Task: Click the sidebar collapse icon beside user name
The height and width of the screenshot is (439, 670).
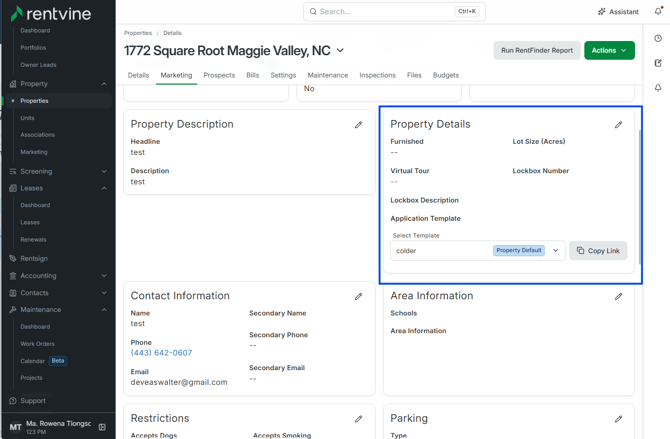Action: point(102,427)
